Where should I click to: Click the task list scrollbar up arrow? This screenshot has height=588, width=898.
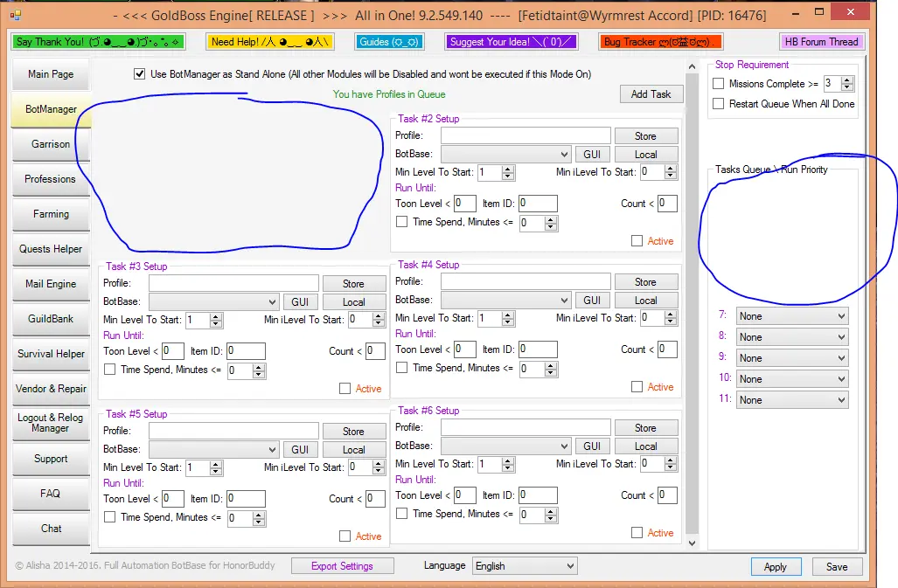692,66
